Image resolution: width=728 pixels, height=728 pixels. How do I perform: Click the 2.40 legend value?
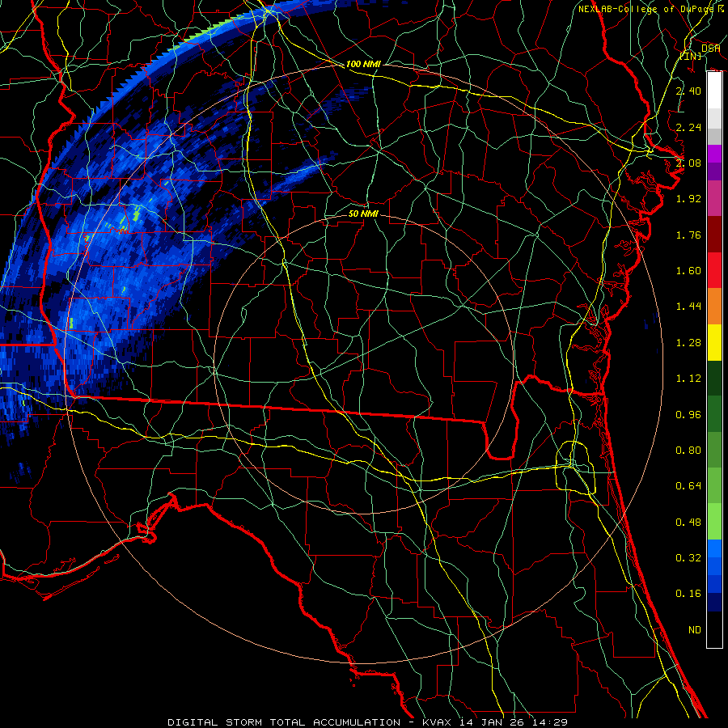click(688, 91)
